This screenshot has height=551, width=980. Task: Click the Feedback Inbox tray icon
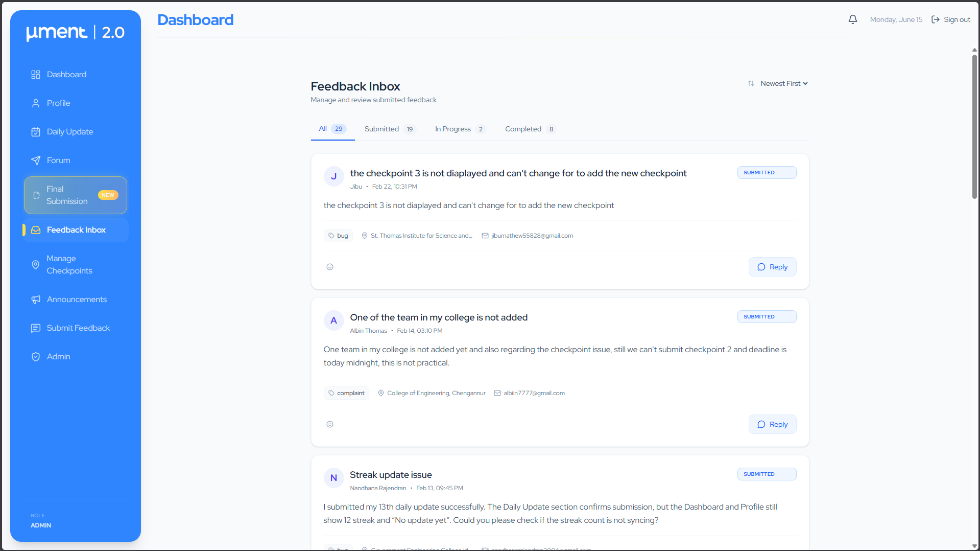tap(36, 230)
